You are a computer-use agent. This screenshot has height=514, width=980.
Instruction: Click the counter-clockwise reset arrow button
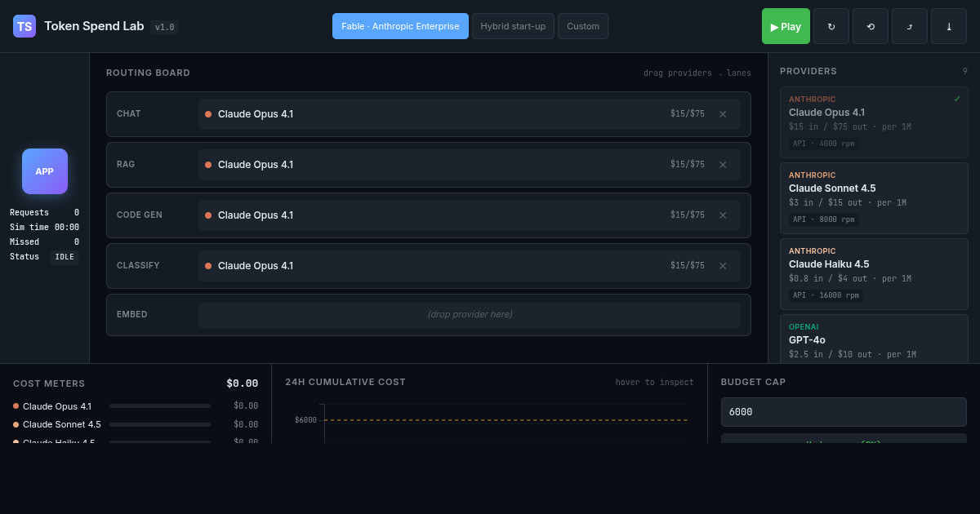click(x=871, y=26)
